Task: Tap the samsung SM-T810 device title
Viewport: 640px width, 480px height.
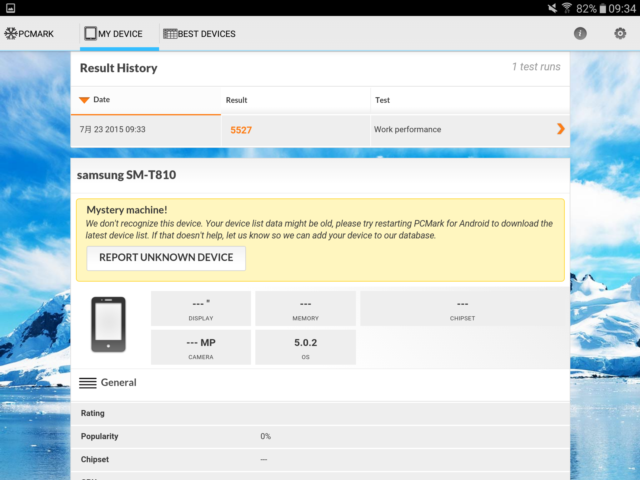Action: tap(127, 175)
